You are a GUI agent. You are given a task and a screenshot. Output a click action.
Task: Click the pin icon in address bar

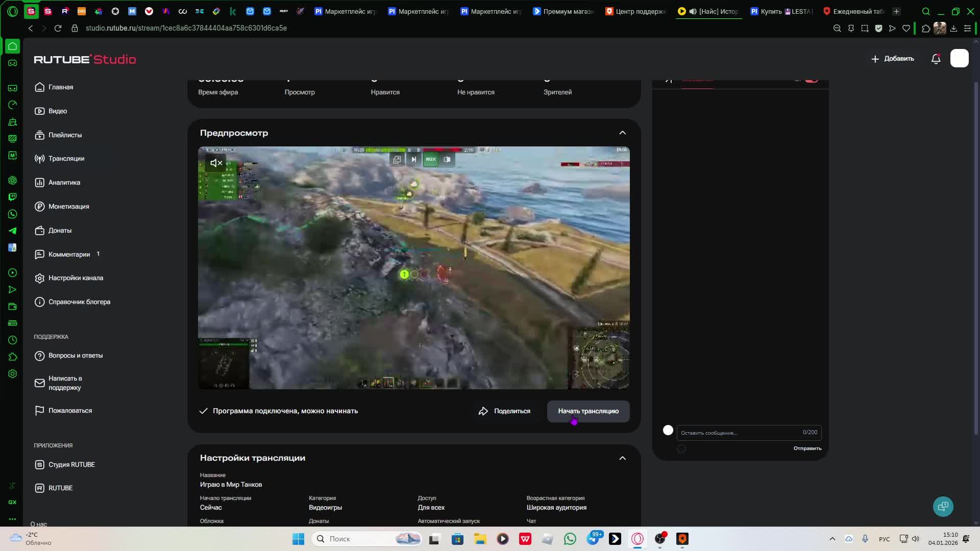(851, 29)
